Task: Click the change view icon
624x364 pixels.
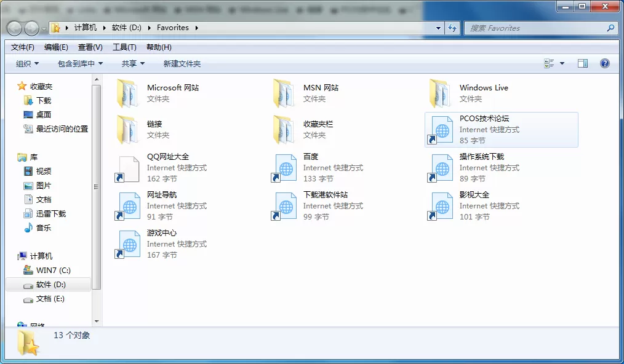Action: 549,63
